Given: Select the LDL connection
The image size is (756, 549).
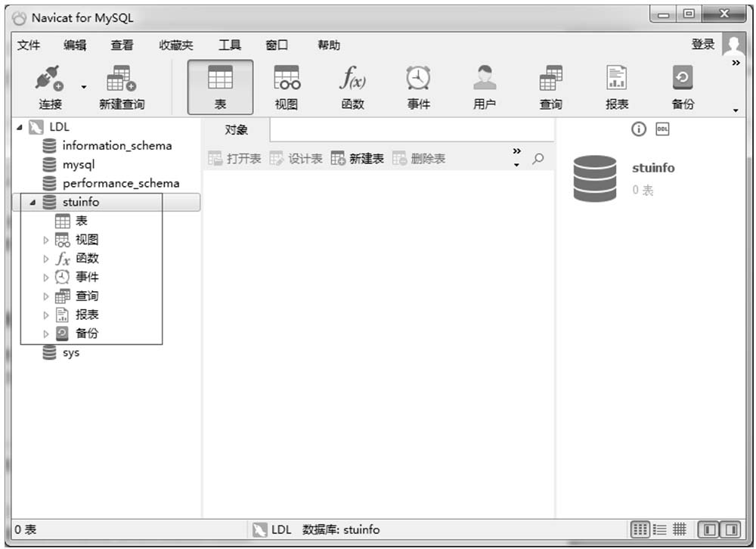Looking at the screenshot, I should pos(59,127).
